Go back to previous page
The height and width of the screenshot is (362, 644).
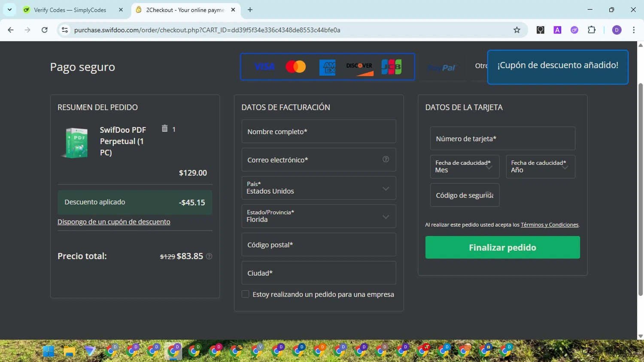11,30
